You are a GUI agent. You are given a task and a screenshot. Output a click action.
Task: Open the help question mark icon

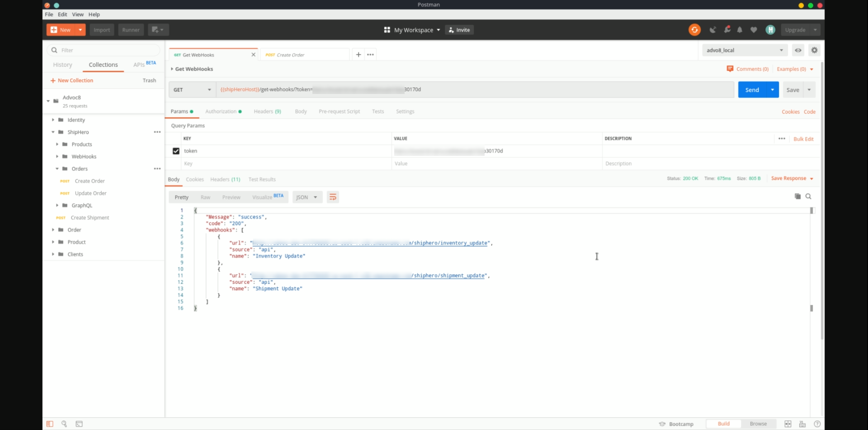(817, 424)
